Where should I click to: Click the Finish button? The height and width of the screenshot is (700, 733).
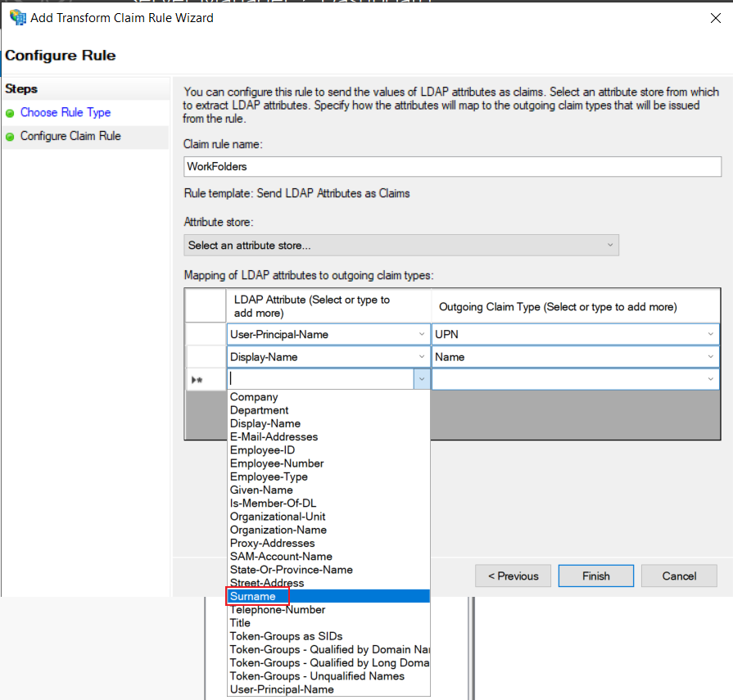[596, 576]
